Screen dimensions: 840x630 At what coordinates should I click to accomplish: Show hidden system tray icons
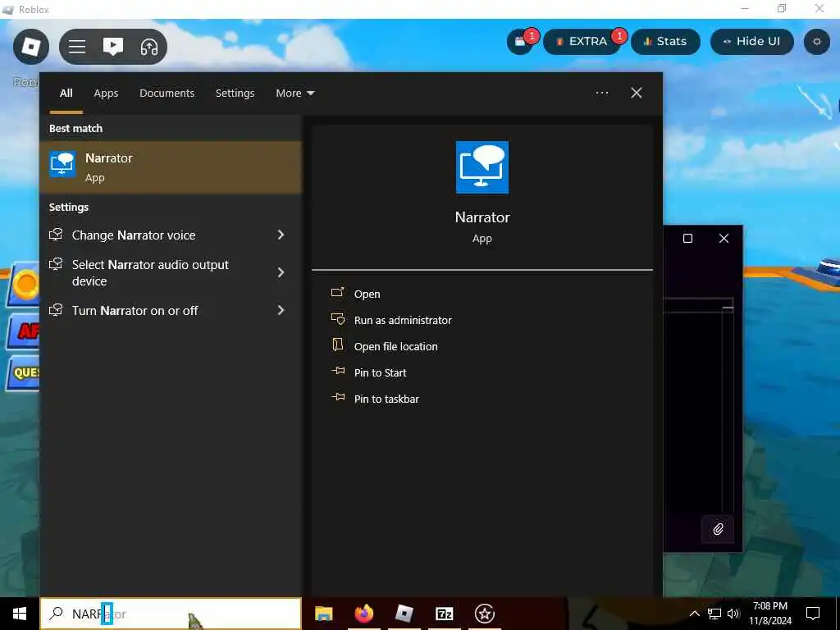coord(694,614)
